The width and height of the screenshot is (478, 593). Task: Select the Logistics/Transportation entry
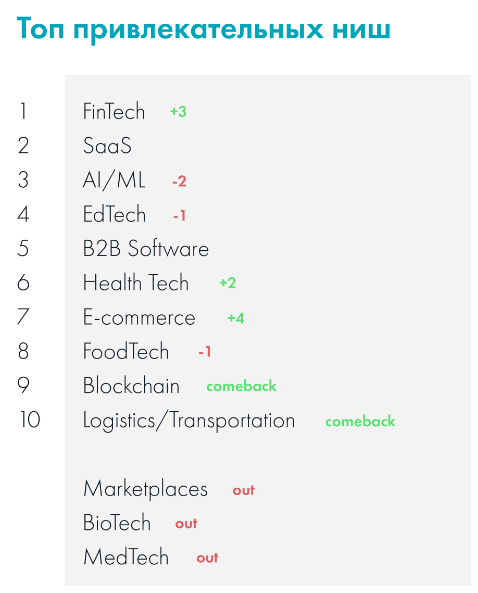(x=189, y=421)
